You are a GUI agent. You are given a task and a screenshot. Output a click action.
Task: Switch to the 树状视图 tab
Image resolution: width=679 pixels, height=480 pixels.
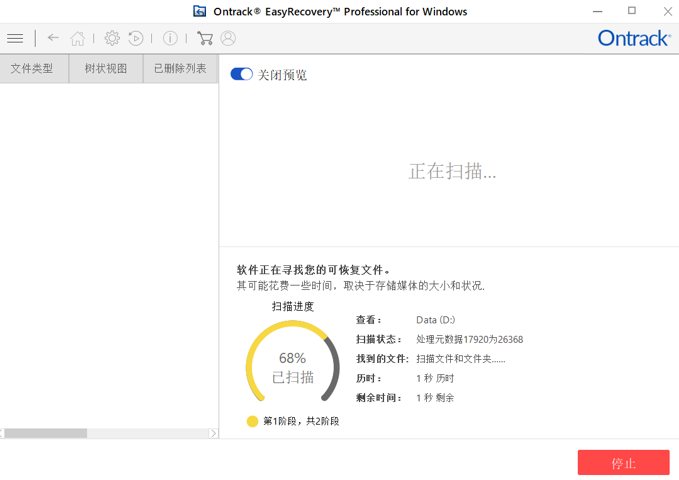[x=106, y=68]
